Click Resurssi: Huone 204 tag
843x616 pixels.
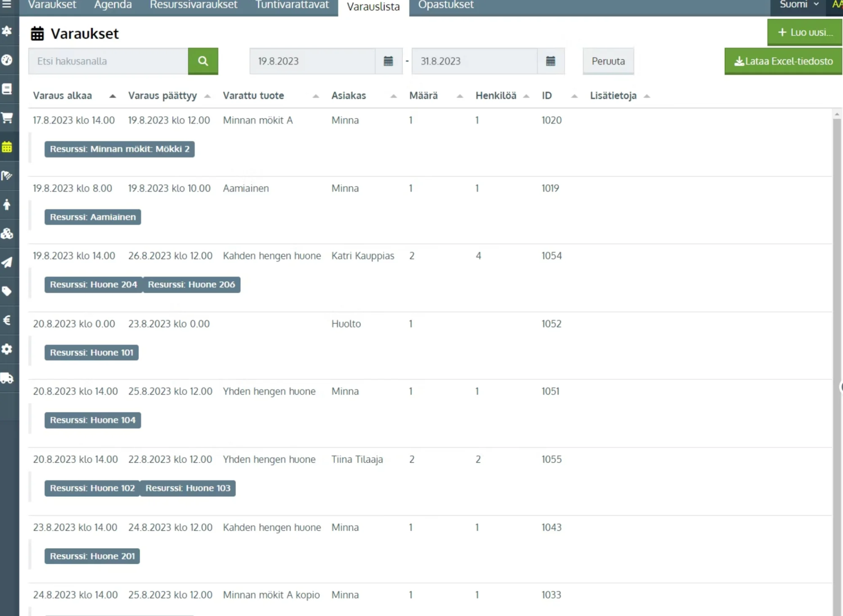[x=94, y=285]
